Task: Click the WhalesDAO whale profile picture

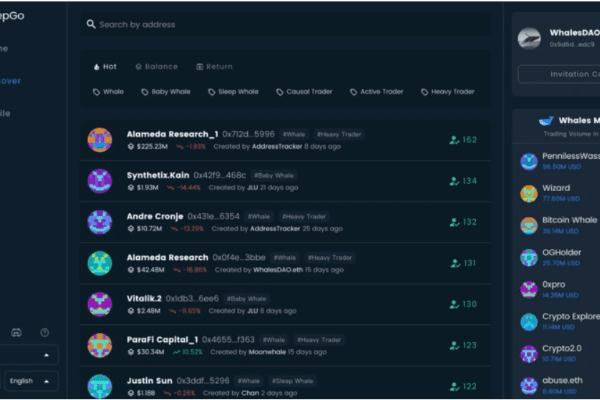Action: point(529,38)
